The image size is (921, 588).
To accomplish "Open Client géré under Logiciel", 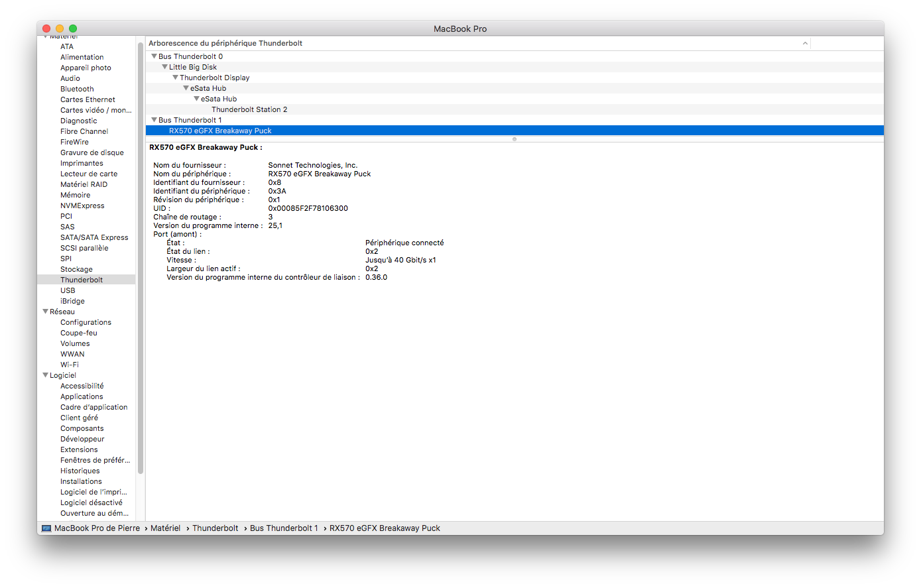I will (79, 418).
